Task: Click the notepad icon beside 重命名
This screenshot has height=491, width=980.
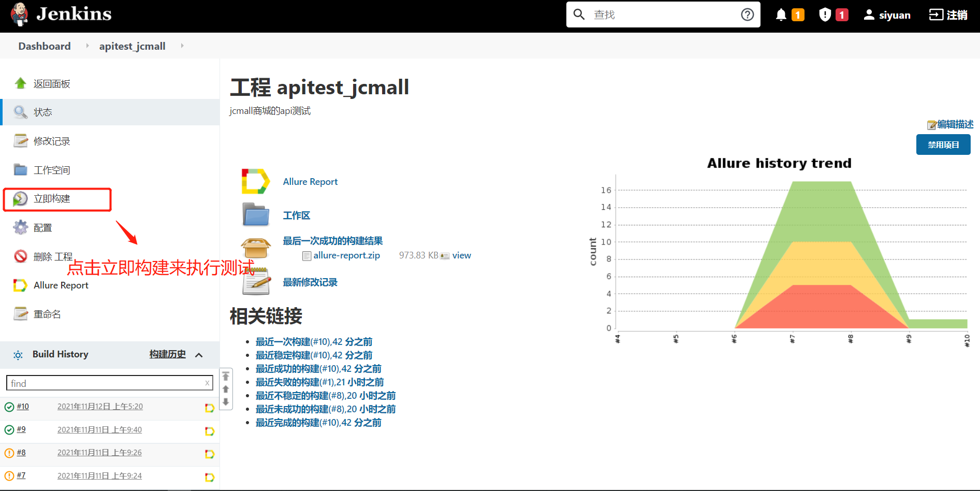Action: click(x=21, y=313)
